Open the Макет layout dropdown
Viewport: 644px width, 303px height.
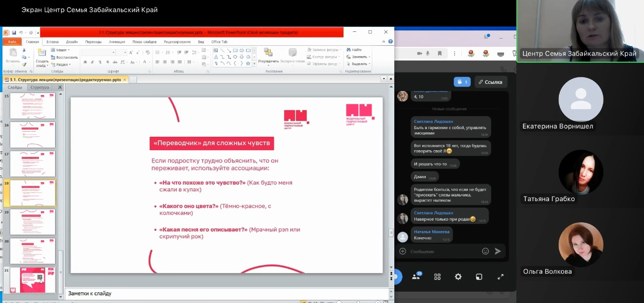[x=61, y=50]
